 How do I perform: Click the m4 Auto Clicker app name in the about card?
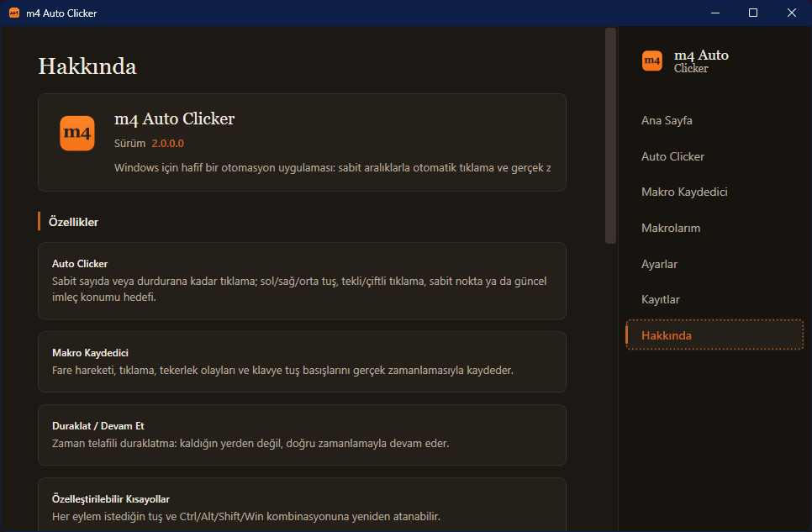tap(175, 119)
